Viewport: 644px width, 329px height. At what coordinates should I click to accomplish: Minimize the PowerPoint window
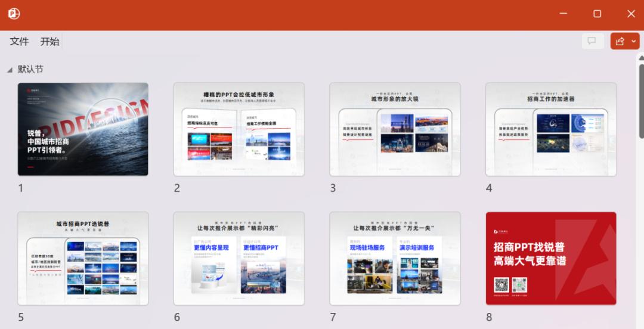(563, 14)
